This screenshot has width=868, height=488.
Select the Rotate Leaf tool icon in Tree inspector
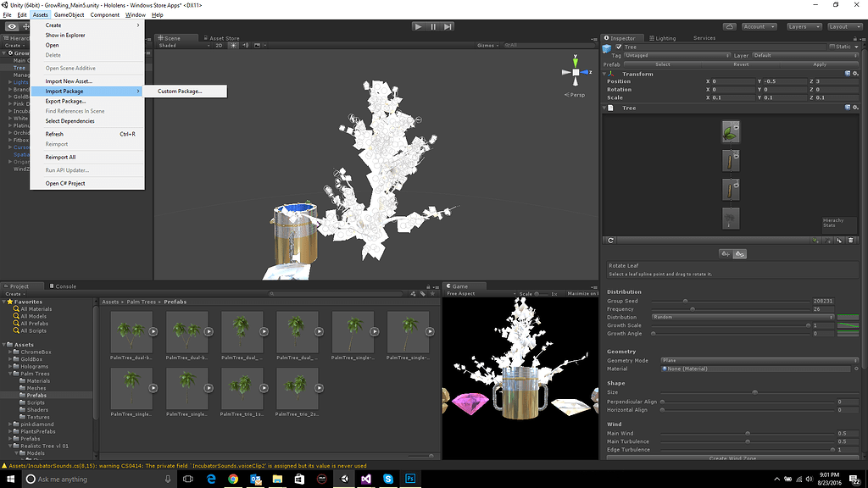pos(739,254)
